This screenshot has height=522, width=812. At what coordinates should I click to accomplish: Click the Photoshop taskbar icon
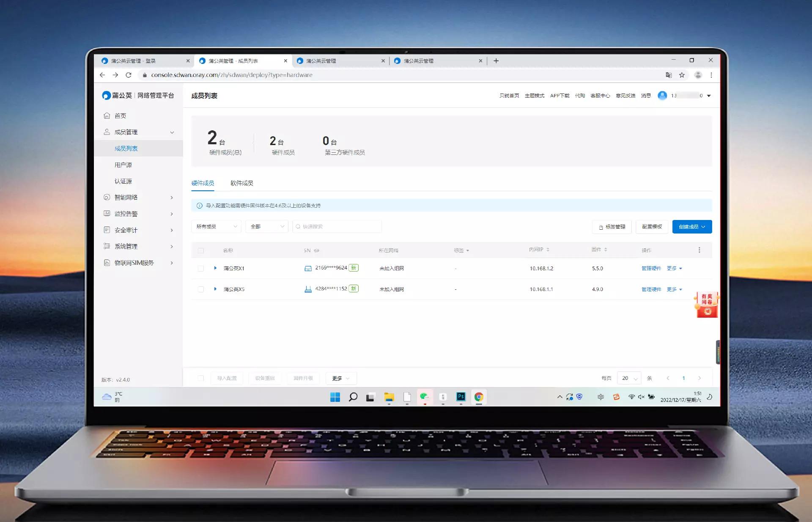pyautogui.click(x=461, y=397)
